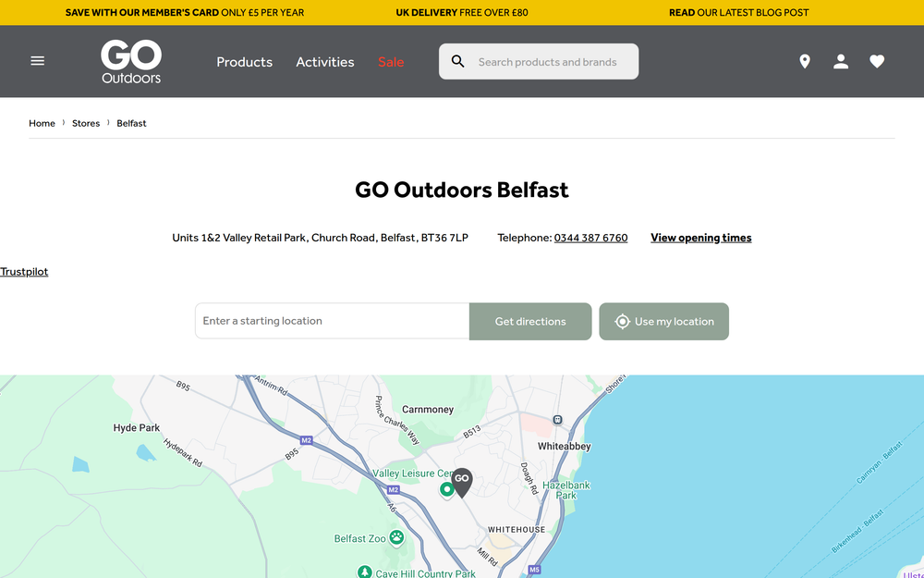Click the Carnmoney map label

428,410
